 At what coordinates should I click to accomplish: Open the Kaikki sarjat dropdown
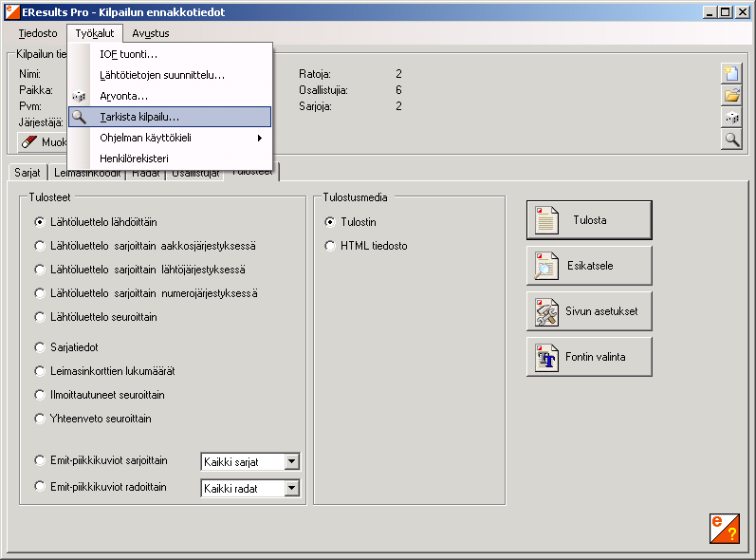pyautogui.click(x=291, y=461)
